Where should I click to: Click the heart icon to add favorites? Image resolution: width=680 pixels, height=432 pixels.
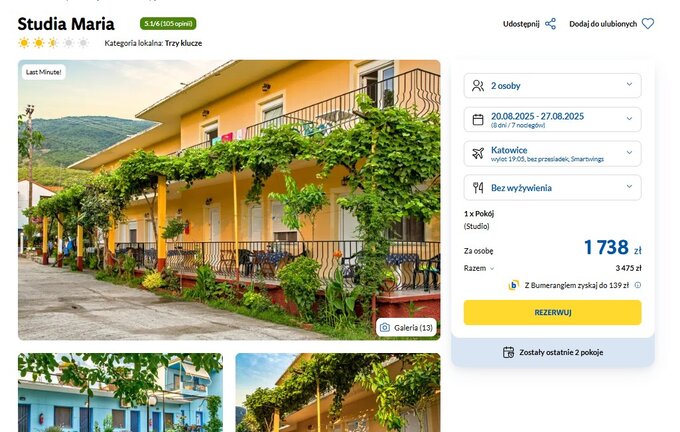[x=647, y=24]
